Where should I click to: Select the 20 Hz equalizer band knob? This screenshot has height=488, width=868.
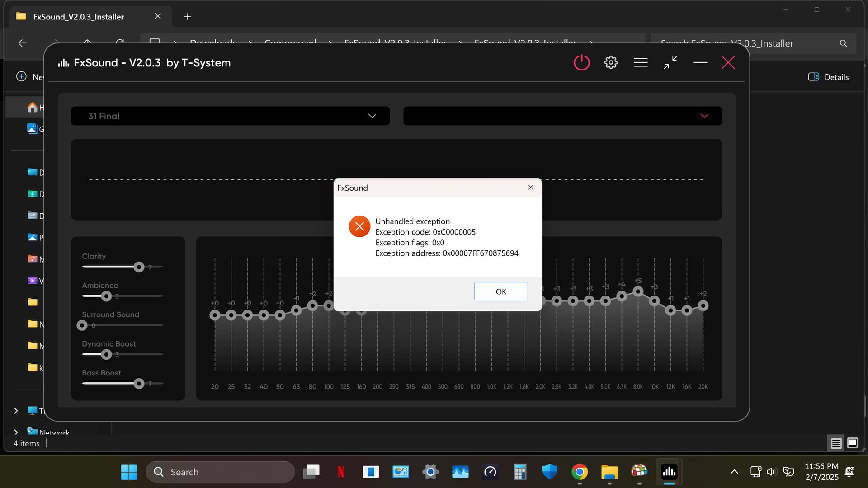pos(215,315)
